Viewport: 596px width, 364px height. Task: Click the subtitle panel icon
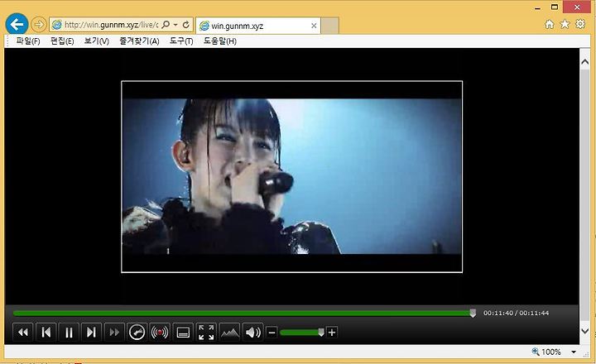(183, 333)
